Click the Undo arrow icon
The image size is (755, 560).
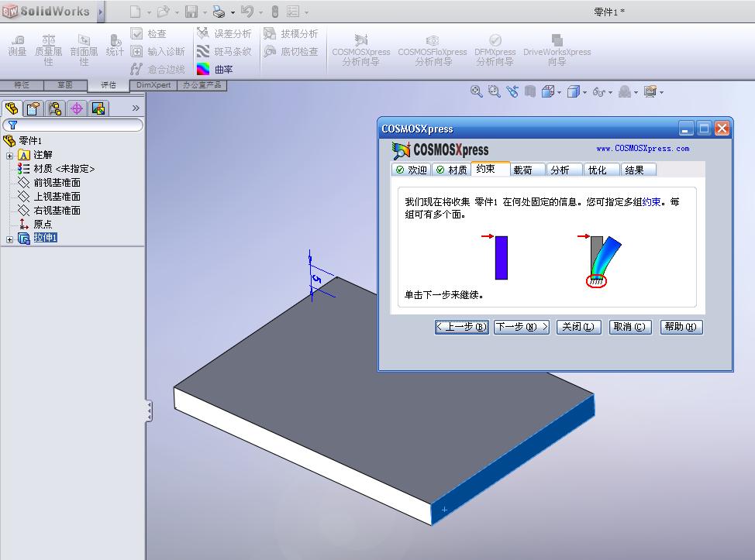(247, 12)
